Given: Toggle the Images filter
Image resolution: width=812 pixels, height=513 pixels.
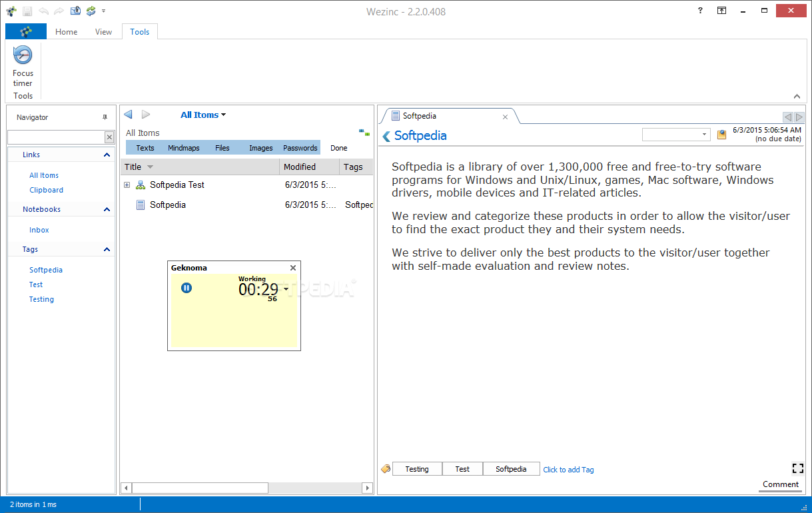Looking at the screenshot, I should point(261,148).
